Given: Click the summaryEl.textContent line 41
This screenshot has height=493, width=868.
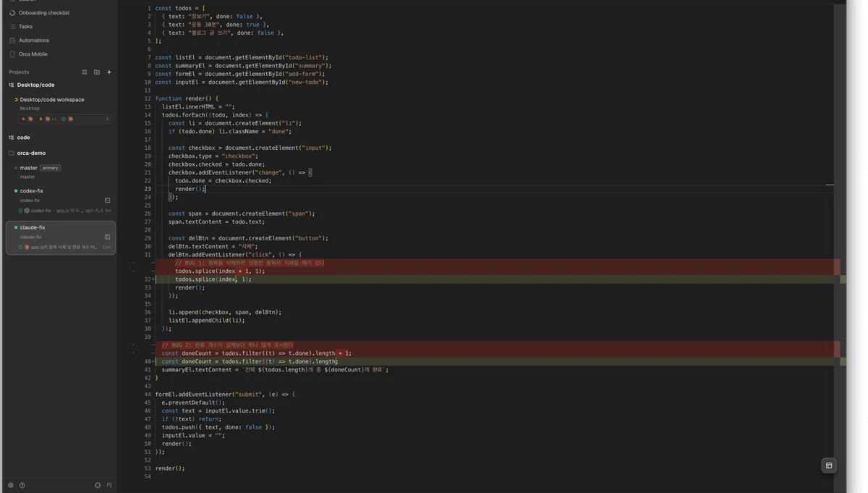Looking at the screenshot, I should (275, 370).
